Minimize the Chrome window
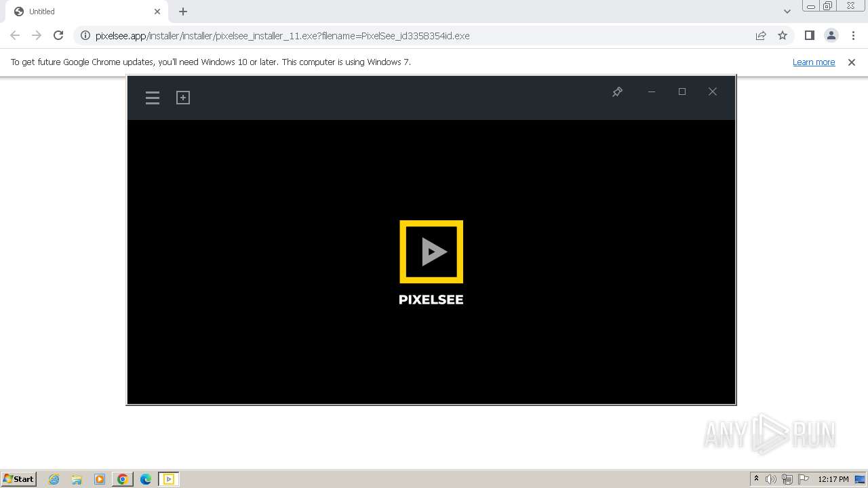Viewport: 868px width, 488px height. point(811,6)
